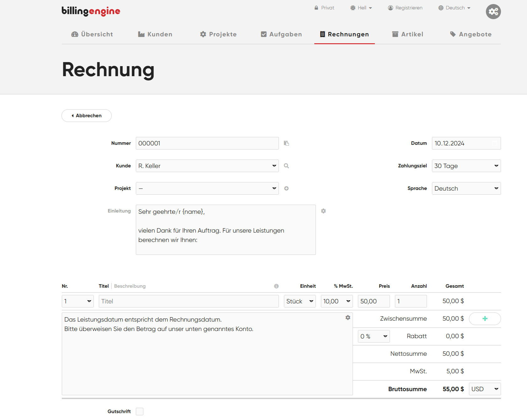Click the Preis field 50,00
The width and height of the screenshot is (527, 420).
point(374,301)
